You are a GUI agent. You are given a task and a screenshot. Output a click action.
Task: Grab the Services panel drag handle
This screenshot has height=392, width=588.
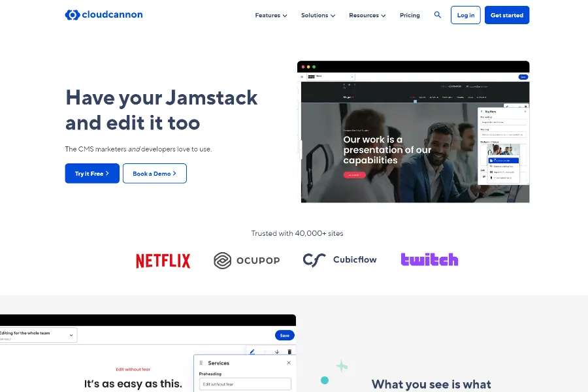click(201, 363)
